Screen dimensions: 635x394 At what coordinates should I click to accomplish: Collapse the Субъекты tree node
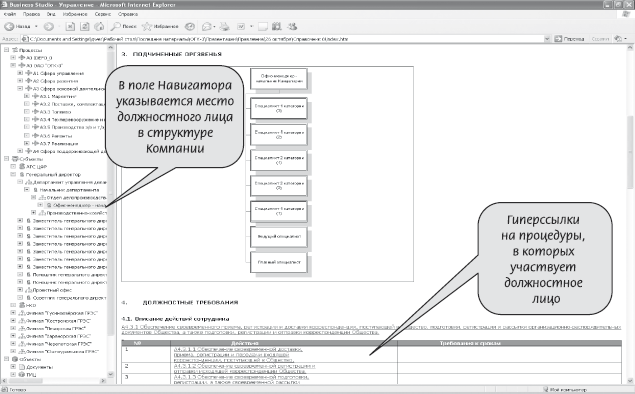coord(6,159)
